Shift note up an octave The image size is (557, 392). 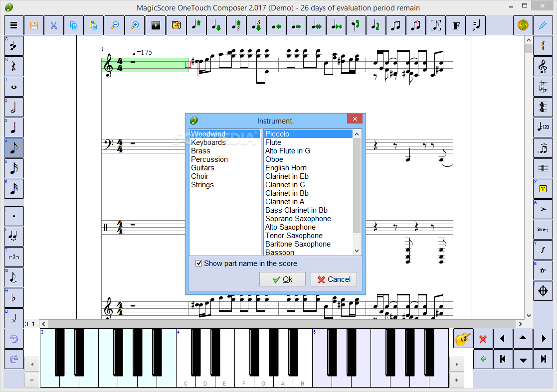coord(236,25)
